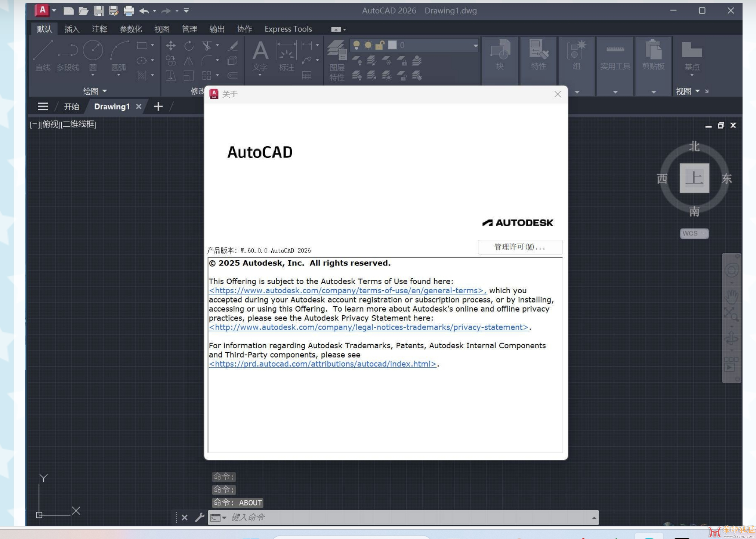
Task: Select the Dimension (标注) tool
Action: pos(286,55)
